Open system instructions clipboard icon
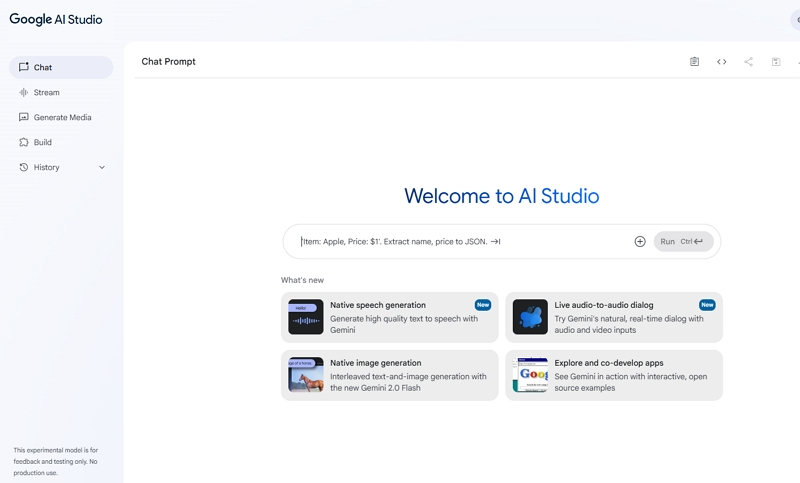Image resolution: width=800 pixels, height=483 pixels. tap(694, 62)
